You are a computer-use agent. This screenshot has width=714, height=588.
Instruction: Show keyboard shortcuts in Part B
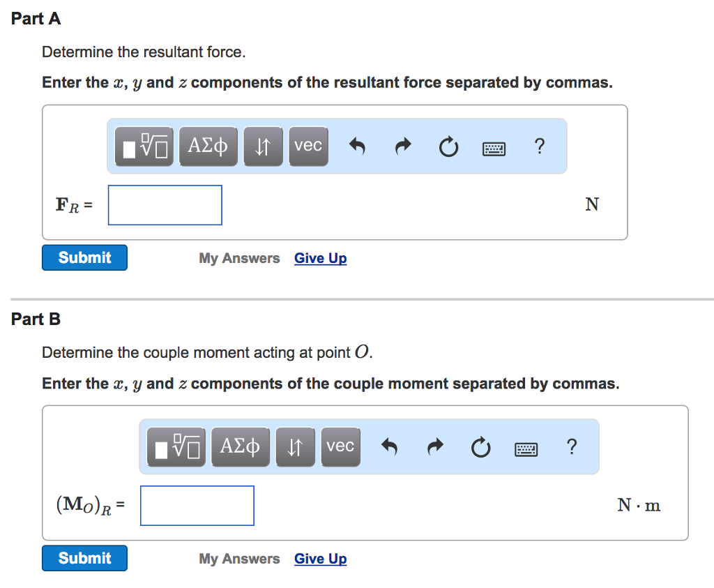click(526, 449)
